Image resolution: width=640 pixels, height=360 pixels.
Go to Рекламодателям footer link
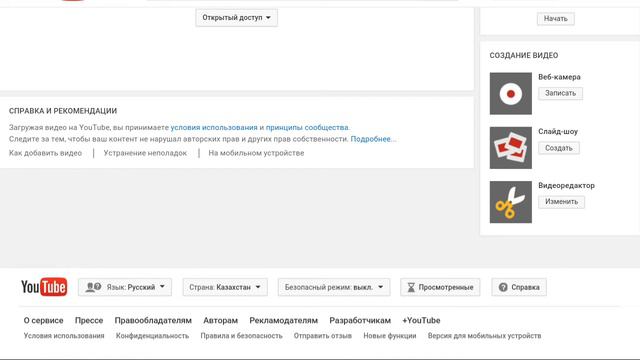(x=284, y=320)
